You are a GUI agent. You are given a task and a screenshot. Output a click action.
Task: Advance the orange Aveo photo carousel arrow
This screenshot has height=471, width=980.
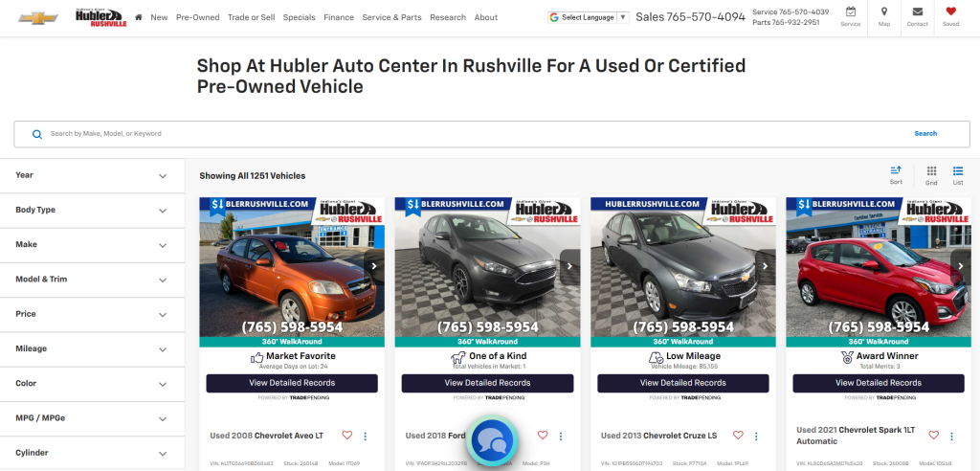(373, 266)
